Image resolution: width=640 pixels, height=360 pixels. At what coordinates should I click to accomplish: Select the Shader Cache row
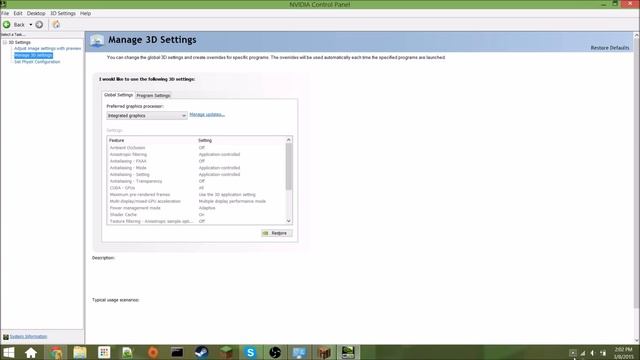(x=196, y=215)
